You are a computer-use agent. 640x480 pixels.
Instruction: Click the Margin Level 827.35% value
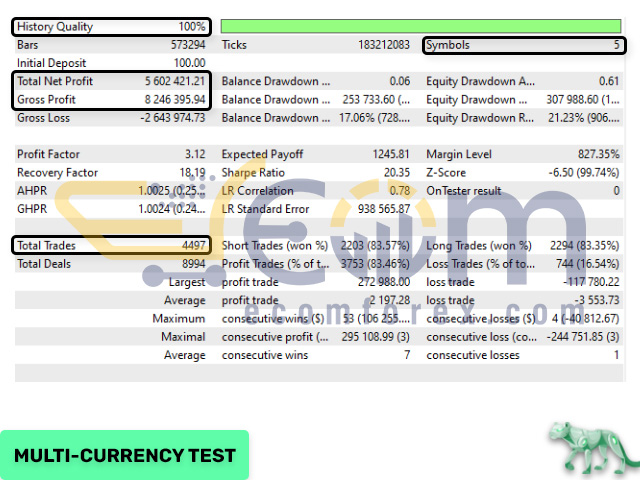click(598, 154)
